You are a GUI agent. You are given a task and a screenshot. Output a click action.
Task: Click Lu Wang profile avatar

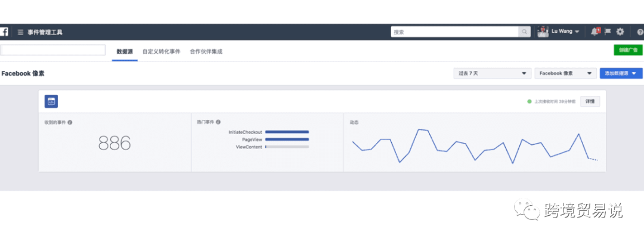click(543, 32)
